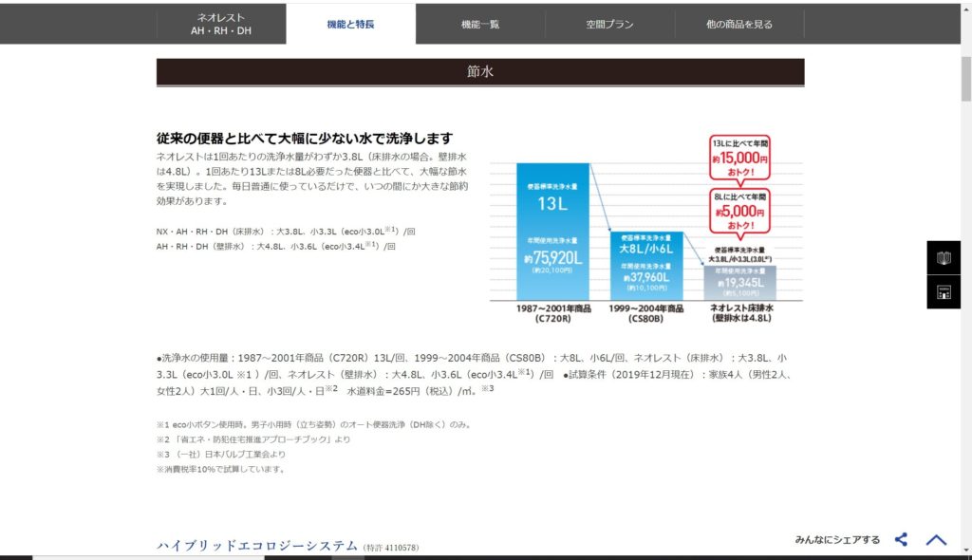Click the 大8L/小6L chart bar
The width and height of the screenshot is (972, 560).
coord(645,266)
